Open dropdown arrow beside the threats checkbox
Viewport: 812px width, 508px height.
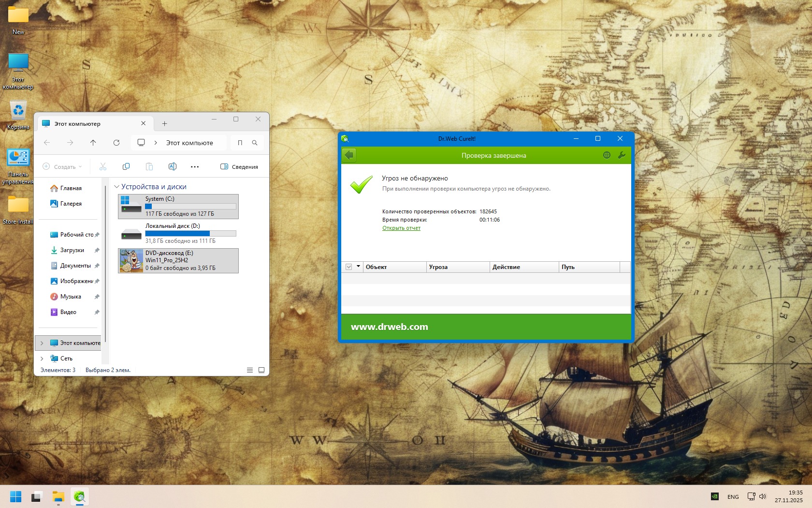[358, 267]
